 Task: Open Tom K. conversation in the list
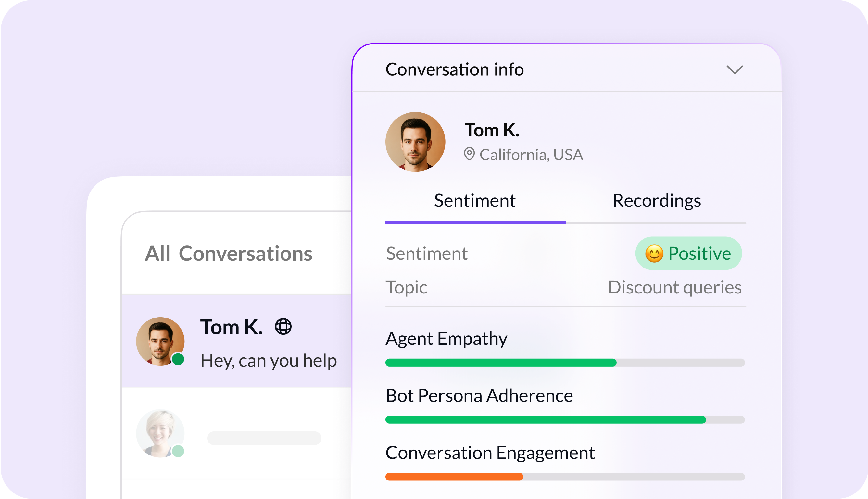[x=237, y=341]
